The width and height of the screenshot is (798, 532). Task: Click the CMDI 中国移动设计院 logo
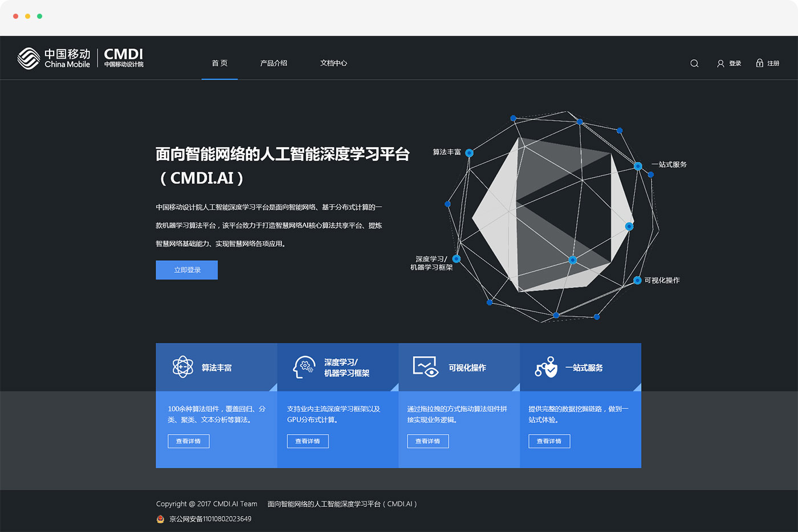[123, 59]
